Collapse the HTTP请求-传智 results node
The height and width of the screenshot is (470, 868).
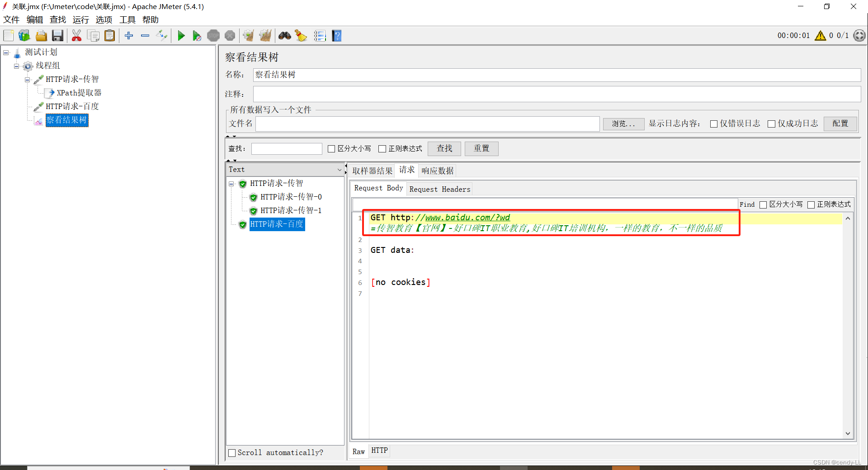pos(232,184)
